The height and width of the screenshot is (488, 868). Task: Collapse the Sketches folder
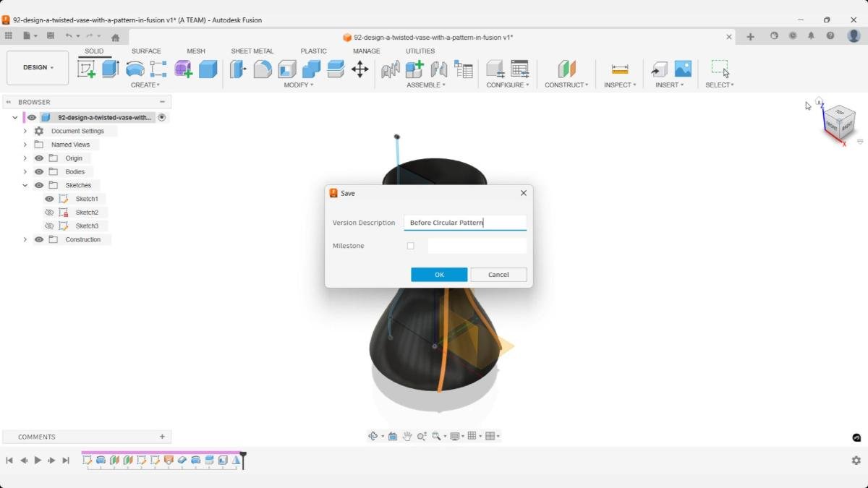coord(25,185)
